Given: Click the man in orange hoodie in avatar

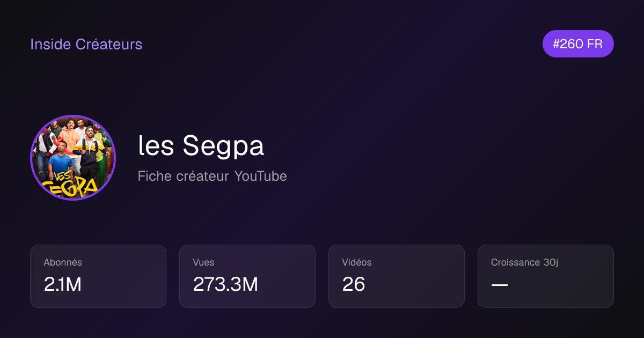Looking at the screenshot, I should (69, 137).
